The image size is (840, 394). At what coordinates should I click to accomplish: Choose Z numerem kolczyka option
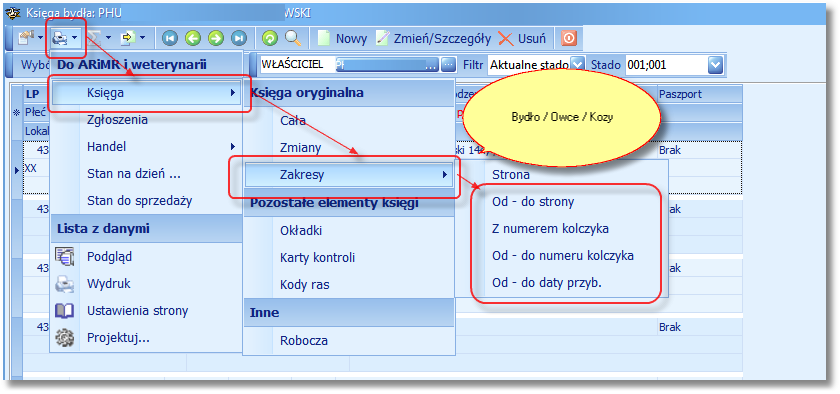[x=561, y=229]
